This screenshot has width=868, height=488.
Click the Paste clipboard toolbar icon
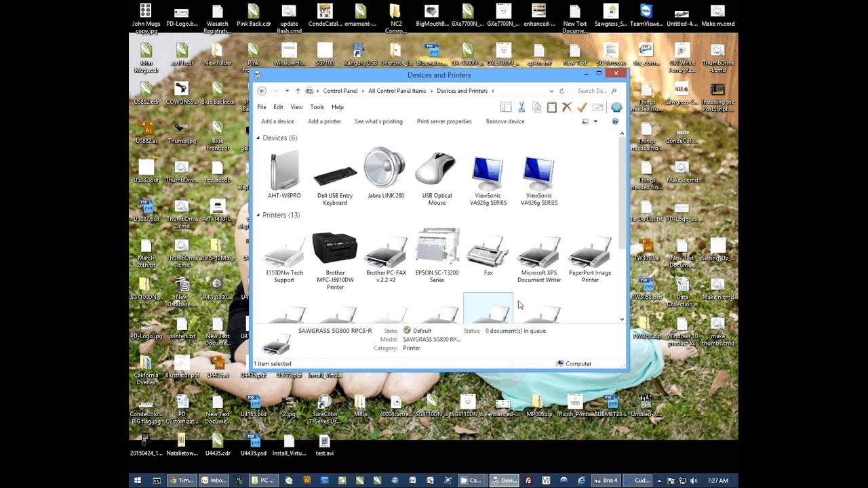[x=552, y=107]
